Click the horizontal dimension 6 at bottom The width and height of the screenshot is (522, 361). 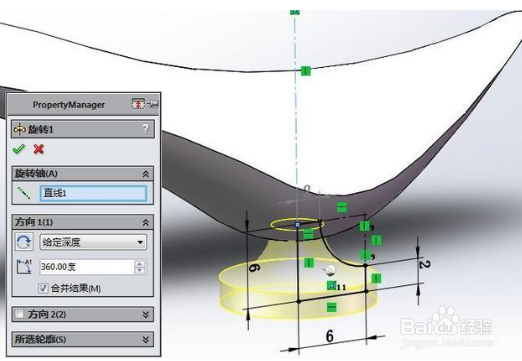click(x=330, y=336)
